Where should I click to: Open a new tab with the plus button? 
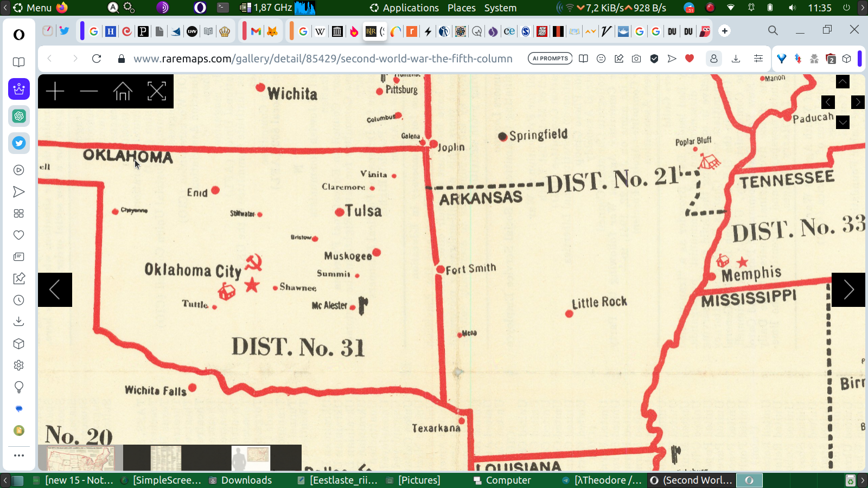coord(725,31)
